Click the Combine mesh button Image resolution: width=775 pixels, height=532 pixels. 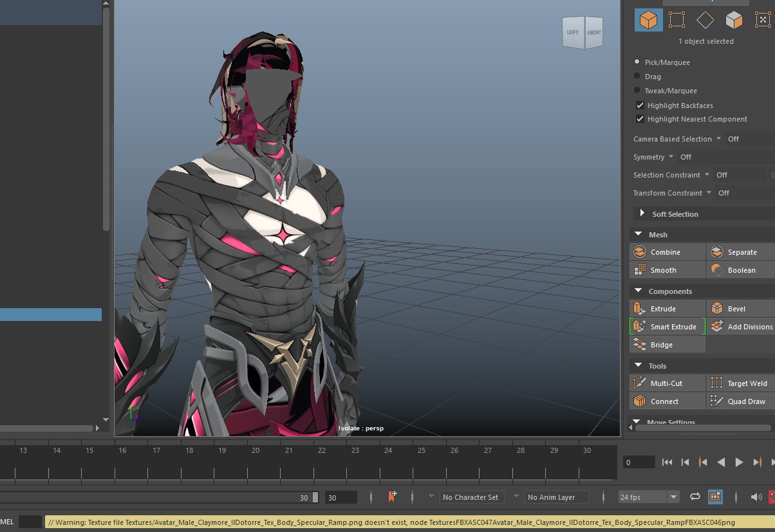point(667,252)
